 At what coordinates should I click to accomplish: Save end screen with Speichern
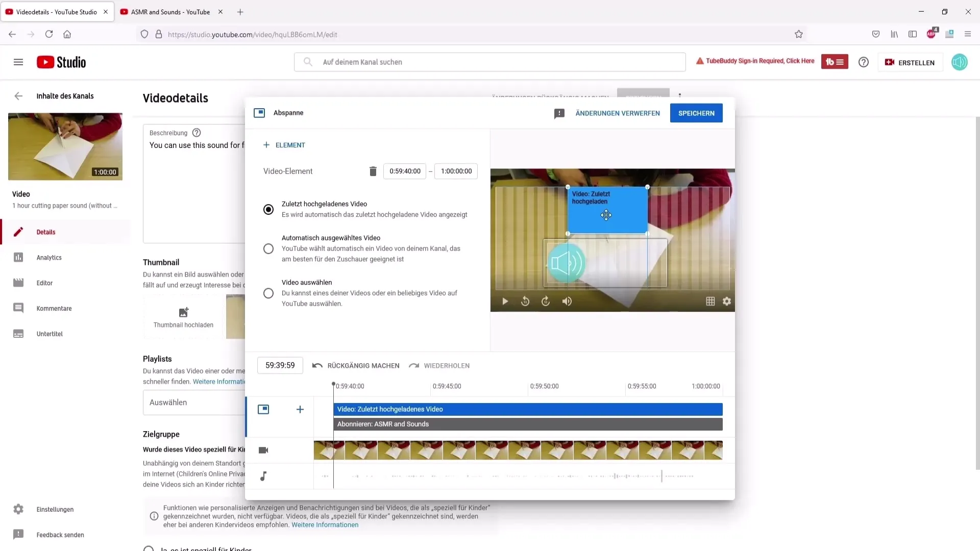click(x=696, y=113)
